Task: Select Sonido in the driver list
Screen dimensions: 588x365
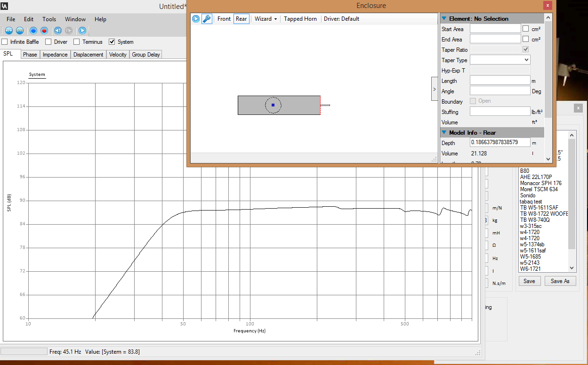Action: 528,195
